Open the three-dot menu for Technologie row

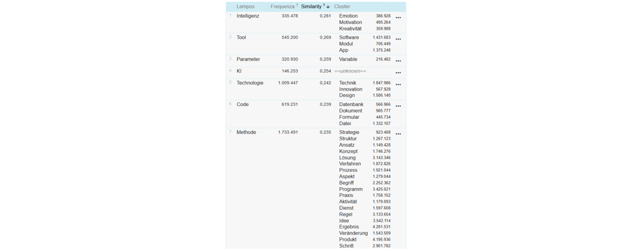398,84
